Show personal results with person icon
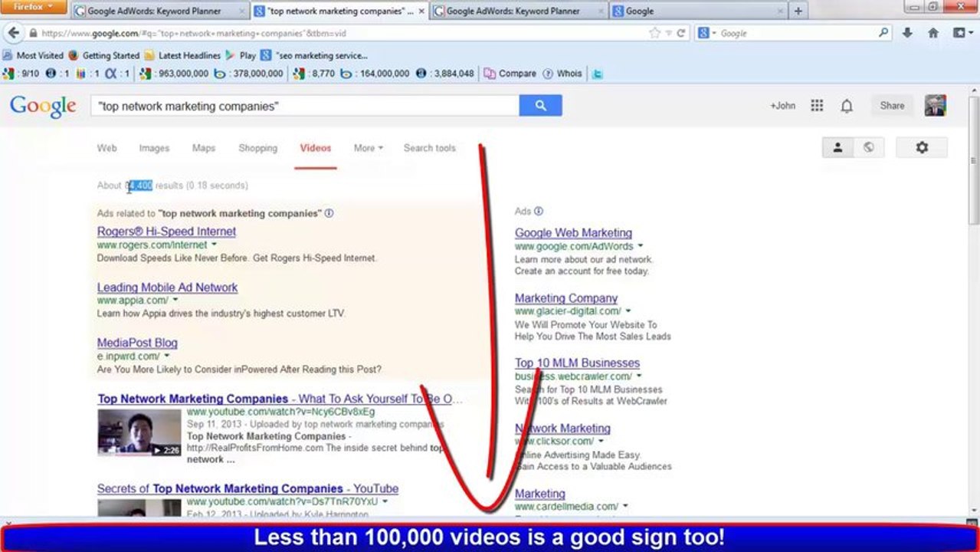Viewport: 980px width, 552px height. 837,147
